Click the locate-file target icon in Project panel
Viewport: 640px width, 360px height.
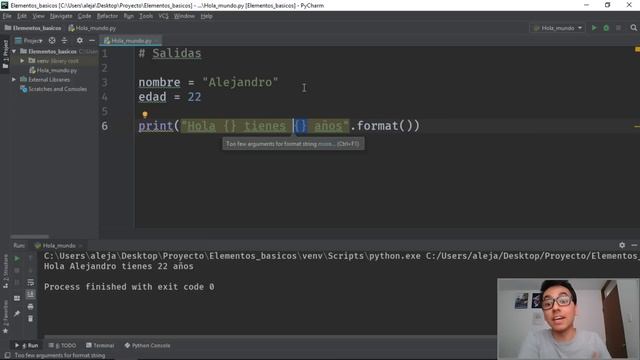point(52,40)
